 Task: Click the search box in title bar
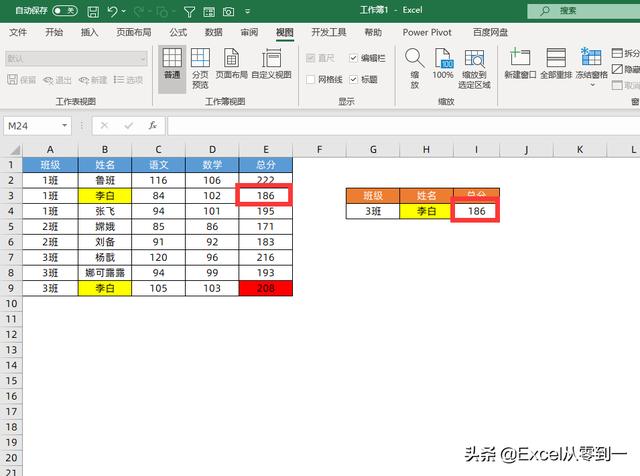pyautogui.click(x=584, y=11)
